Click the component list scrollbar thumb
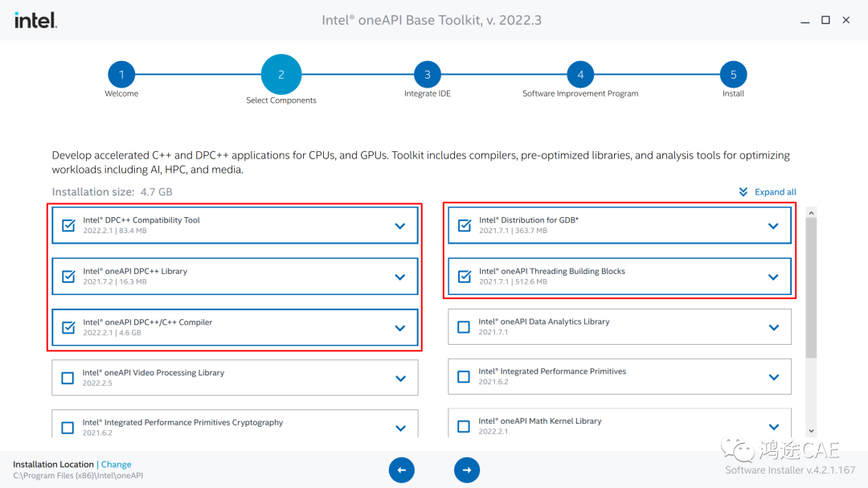The image size is (868, 488). point(811,288)
